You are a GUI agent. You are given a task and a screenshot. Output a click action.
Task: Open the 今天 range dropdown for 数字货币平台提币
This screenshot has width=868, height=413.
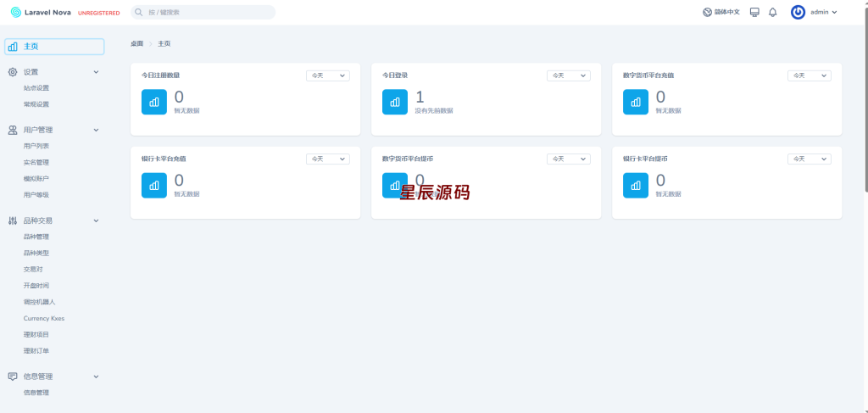569,159
